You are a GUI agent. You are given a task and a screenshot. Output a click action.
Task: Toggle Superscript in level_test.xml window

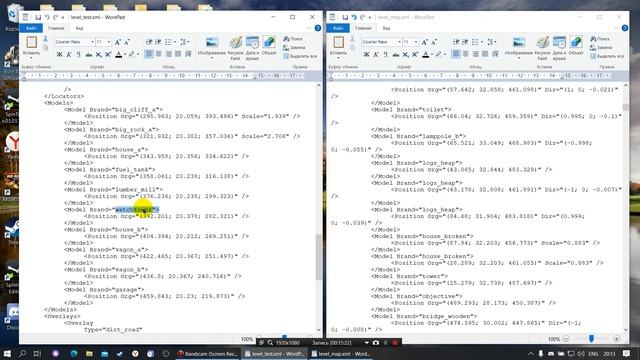[x=108, y=54]
